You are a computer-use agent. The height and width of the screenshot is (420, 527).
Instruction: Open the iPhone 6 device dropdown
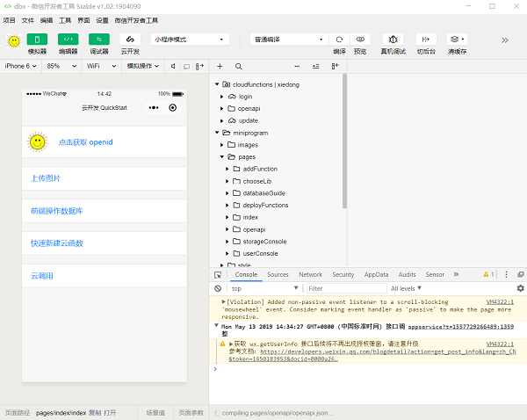20,66
